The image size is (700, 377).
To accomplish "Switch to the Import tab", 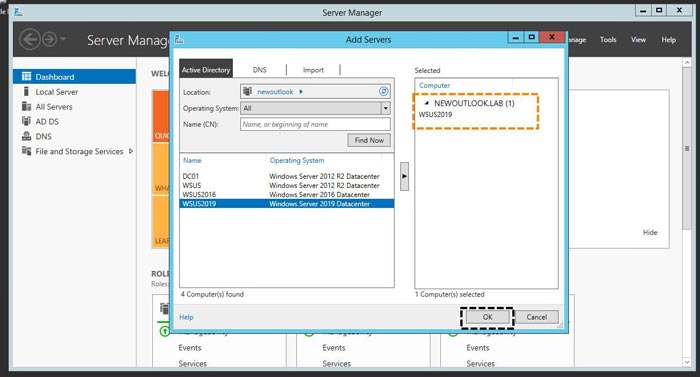I will click(x=313, y=70).
